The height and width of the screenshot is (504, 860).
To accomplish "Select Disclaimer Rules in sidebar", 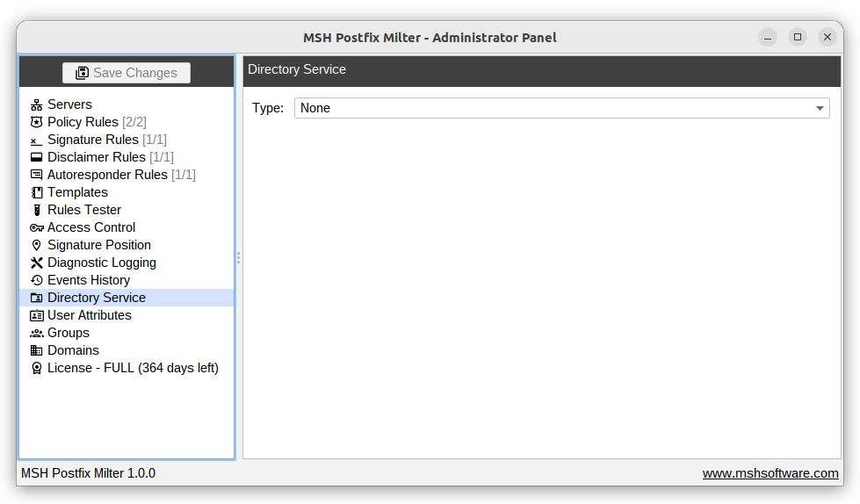I will point(110,157).
